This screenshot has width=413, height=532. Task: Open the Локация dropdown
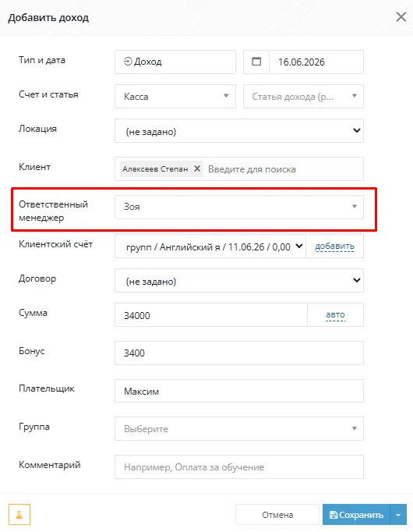click(x=239, y=130)
